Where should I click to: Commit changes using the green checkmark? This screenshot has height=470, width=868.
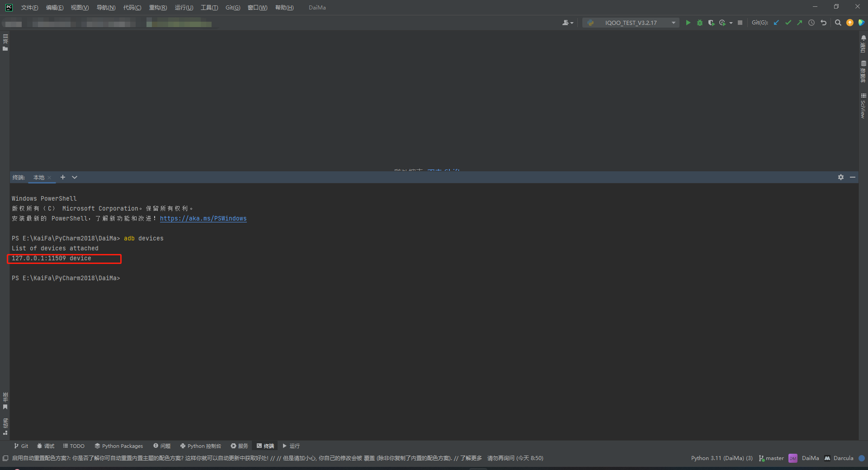click(788, 23)
